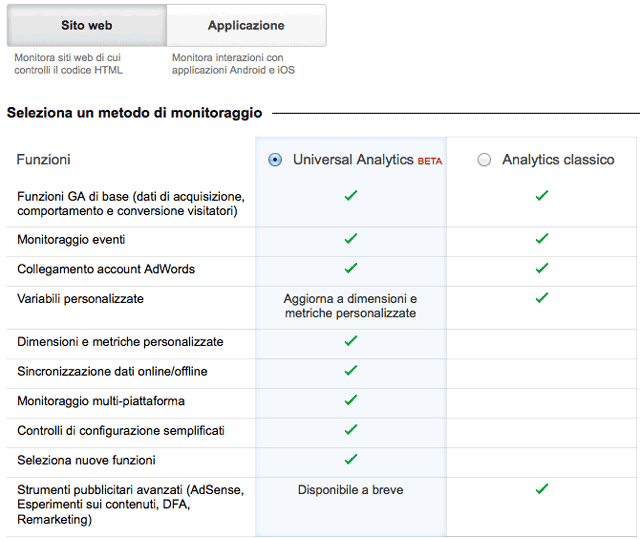Click 'Dimensioni e metriche personalizzate' row label
This screenshot has width=640, height=539.
[120, 342]
